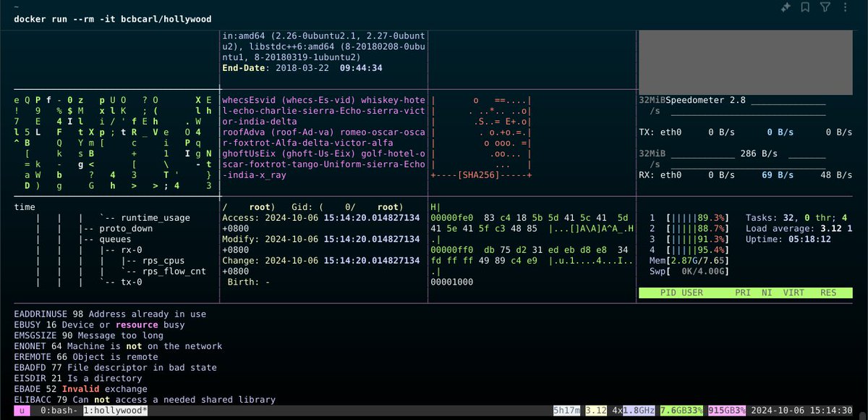Switch to the 0:bash window tab

pyautogui.click(x=59, y=411)
